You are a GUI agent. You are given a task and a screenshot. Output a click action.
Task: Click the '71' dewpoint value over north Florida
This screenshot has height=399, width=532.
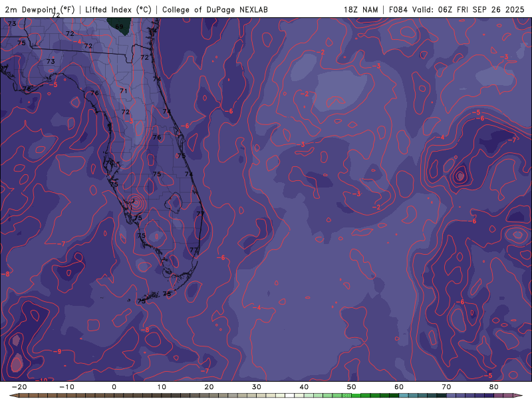[x=124, y=91]
